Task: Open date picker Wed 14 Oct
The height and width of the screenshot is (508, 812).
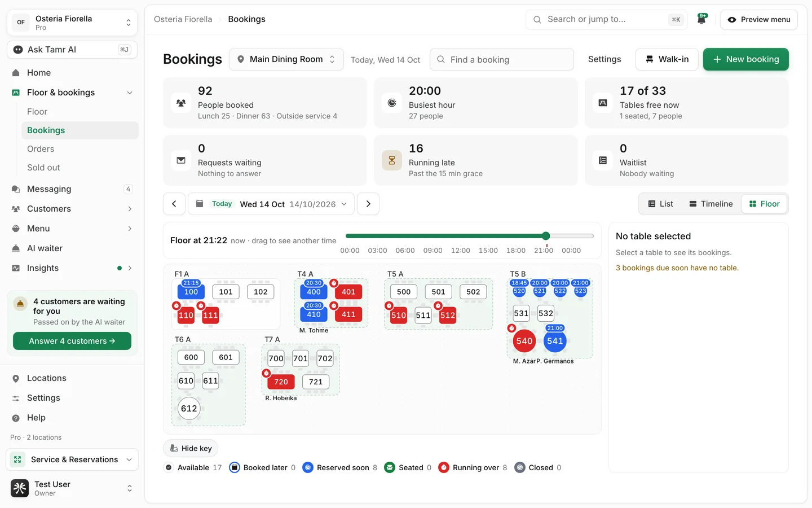Action: (x=271, y=204)
